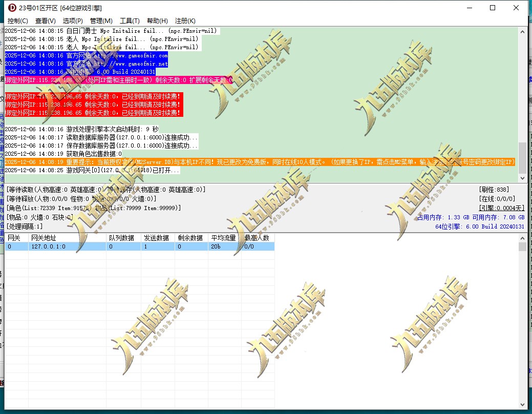Click the 获取角色出售数据:0 log line

pos(63,154)
